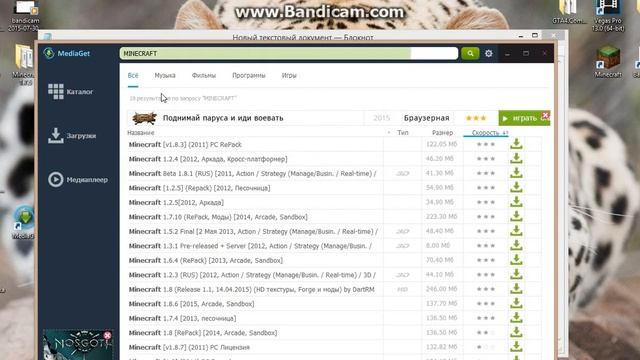Sort results by Название column

tap(140, 133)
